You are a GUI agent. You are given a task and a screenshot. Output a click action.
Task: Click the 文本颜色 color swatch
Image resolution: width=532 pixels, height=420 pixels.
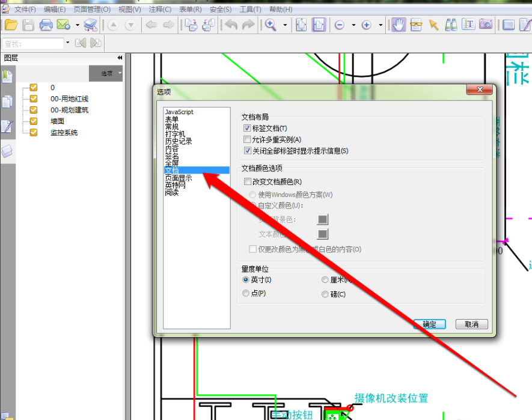click(x=323, y=234)
